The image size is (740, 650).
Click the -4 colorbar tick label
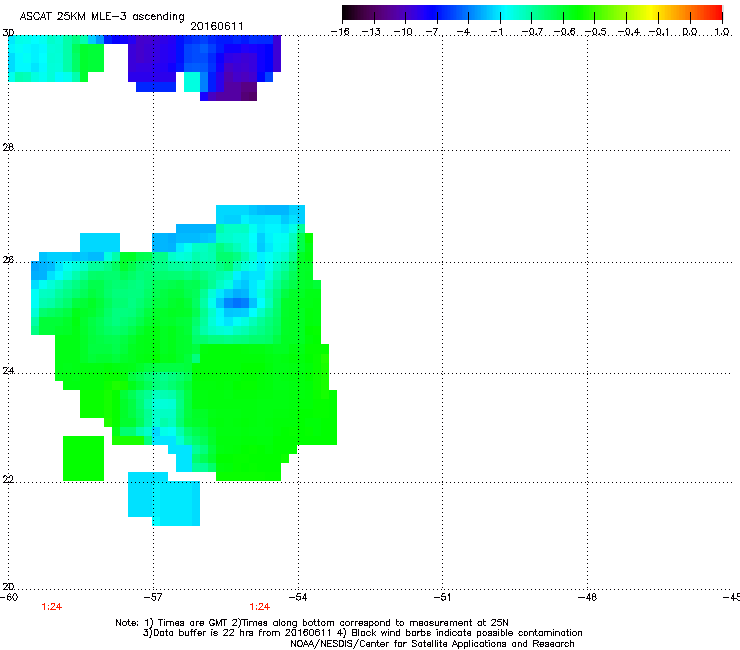tap(464, 32)
